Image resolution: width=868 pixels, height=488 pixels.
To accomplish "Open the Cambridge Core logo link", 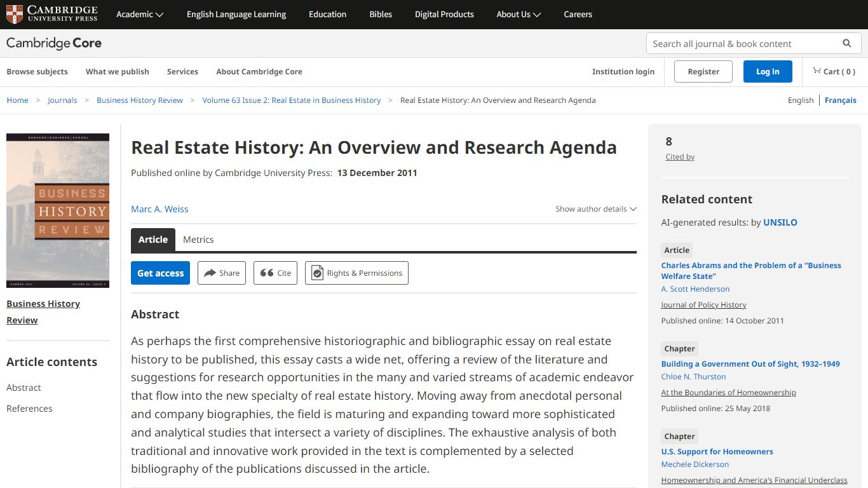I will coord(54,43).
